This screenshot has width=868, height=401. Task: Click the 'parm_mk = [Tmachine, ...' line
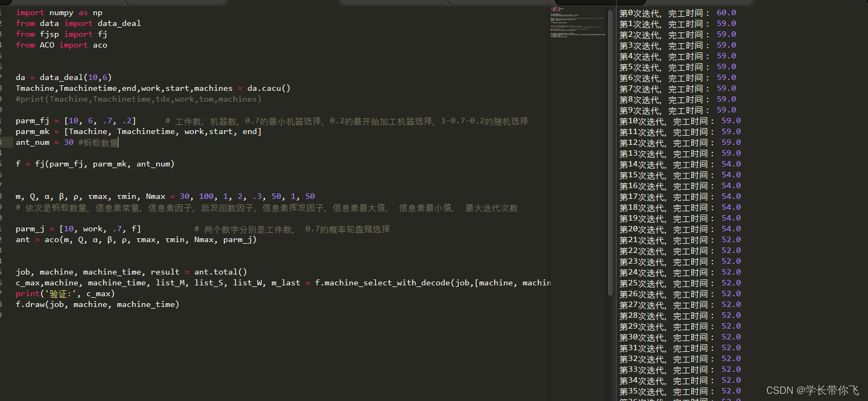(x=138, y=131)
